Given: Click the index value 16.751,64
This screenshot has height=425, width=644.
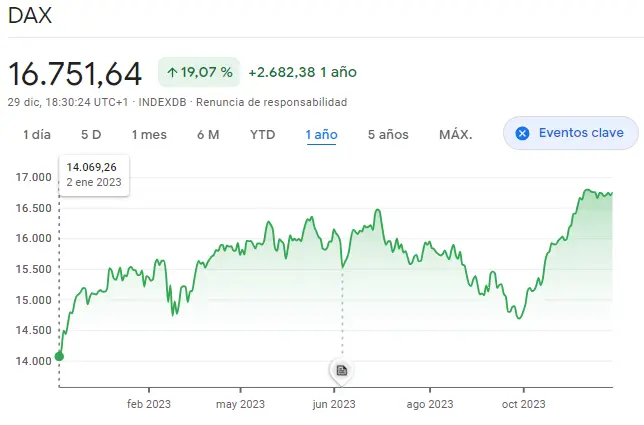Looking at the screenshot, I should coord(75,74).
